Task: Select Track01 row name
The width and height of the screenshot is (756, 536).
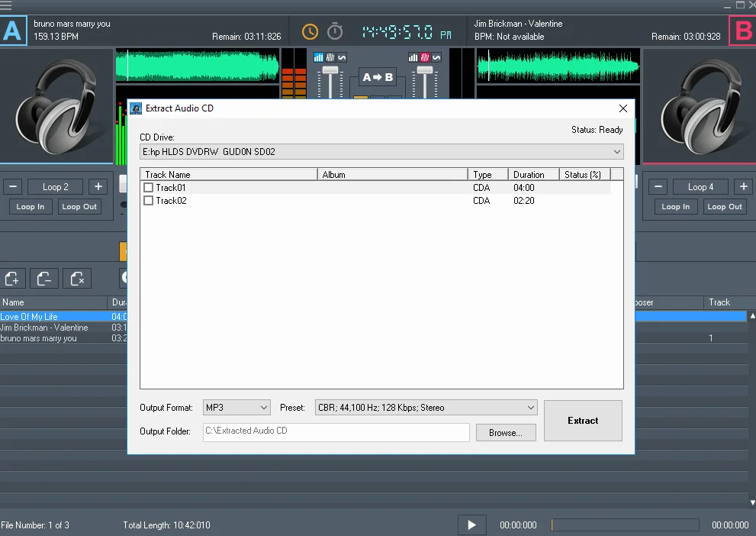Action: (171, 188)
